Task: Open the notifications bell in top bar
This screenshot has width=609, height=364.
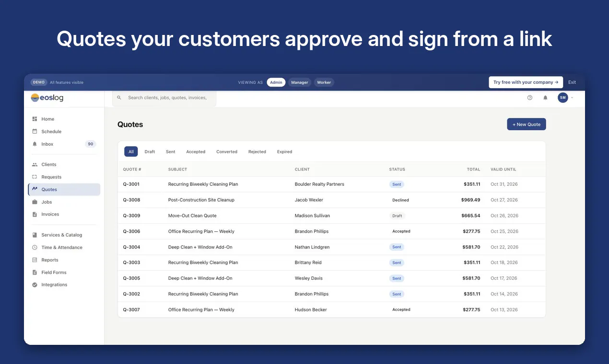Action: coord(545,98)
